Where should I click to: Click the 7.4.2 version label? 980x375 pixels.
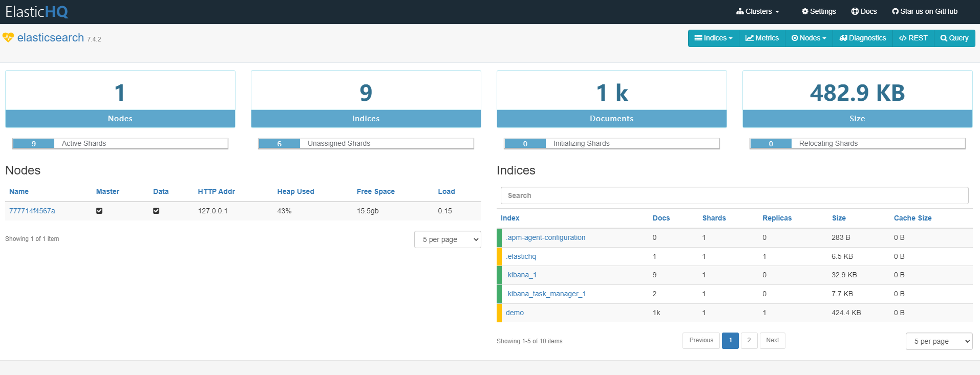(x=94, y=39)
